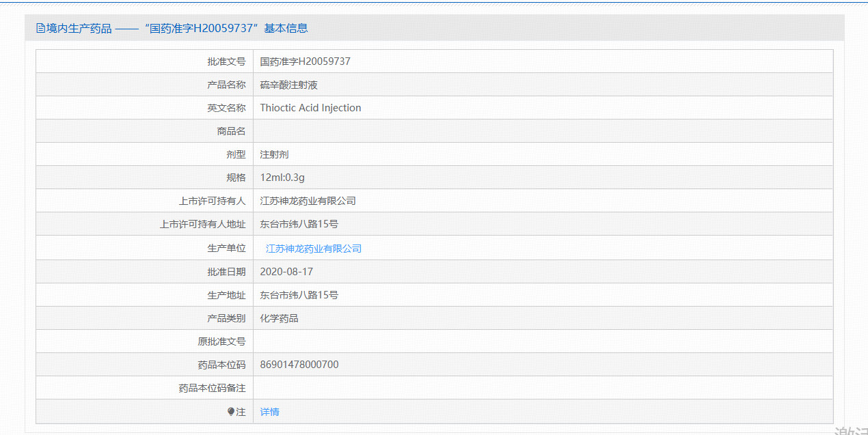Select the English name Thioctic Acid Injection

coord(310,108)
